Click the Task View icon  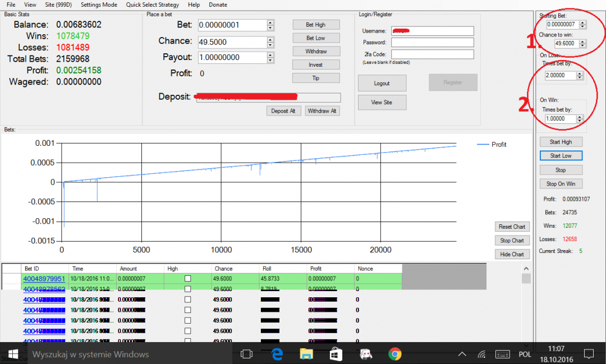246,354
